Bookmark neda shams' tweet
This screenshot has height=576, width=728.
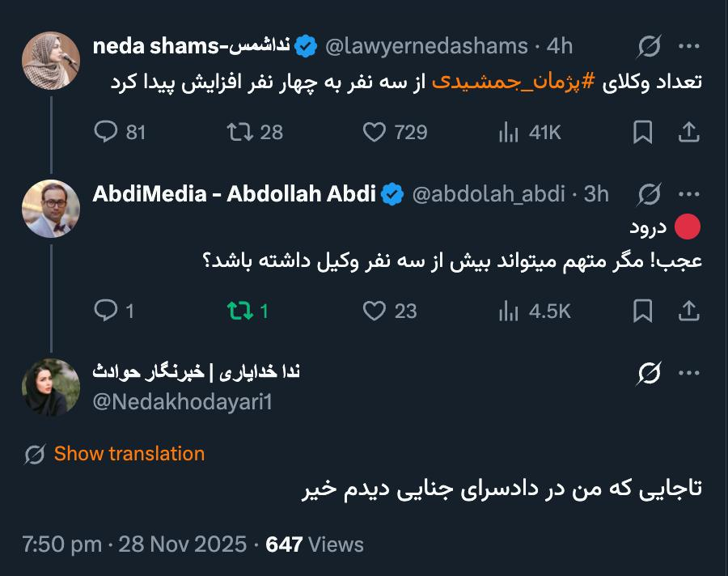[x=642, y=132]
